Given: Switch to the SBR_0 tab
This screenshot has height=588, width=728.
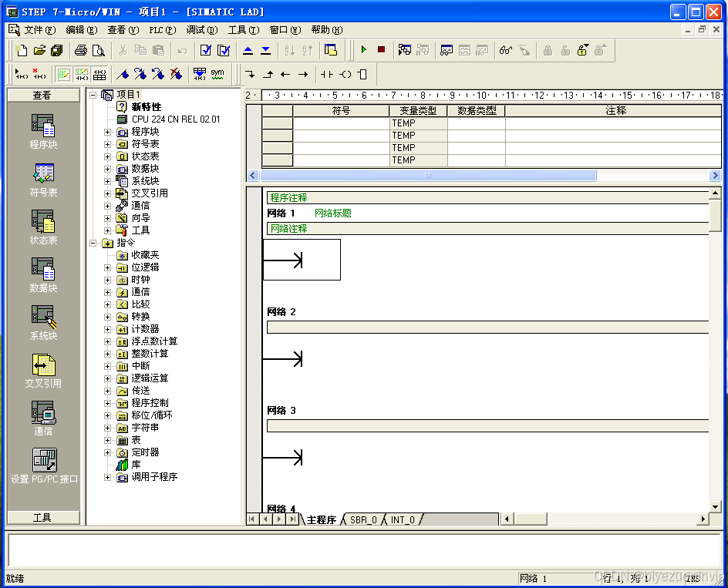Looking at the screenshot, I should click(x=363, y=519).
